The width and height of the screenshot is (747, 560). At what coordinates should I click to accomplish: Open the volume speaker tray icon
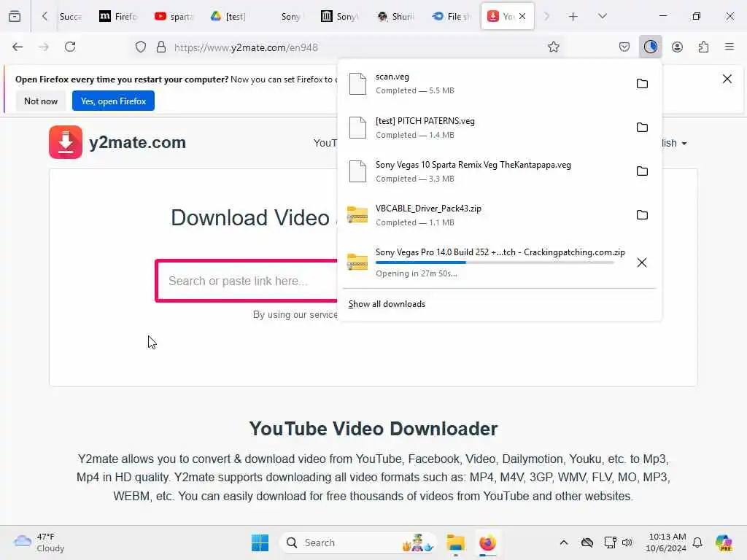click(x=627, y=542)
